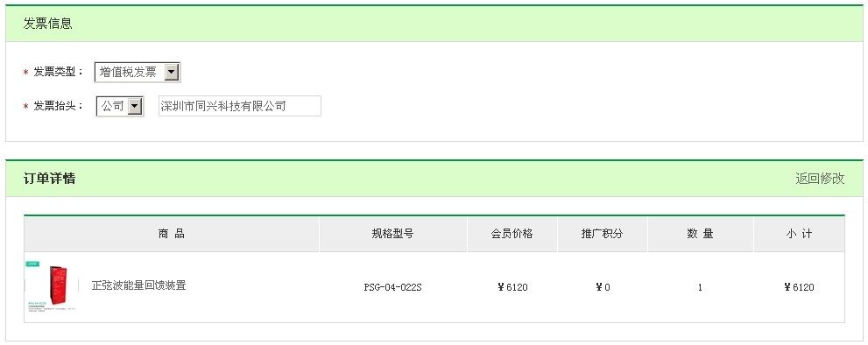Click the 数量 column header
868x345 pixels.
[x=700, y=234]
